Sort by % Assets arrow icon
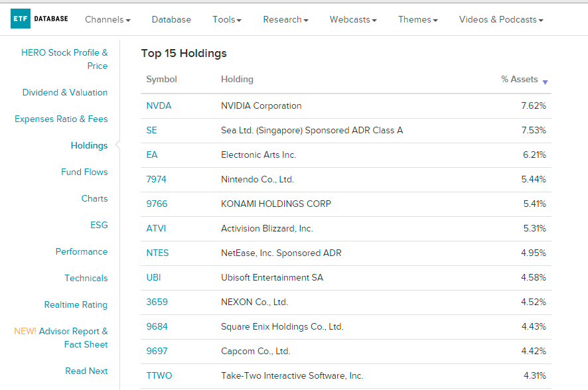Screen dimensions: 588x390 pos(546,82)
